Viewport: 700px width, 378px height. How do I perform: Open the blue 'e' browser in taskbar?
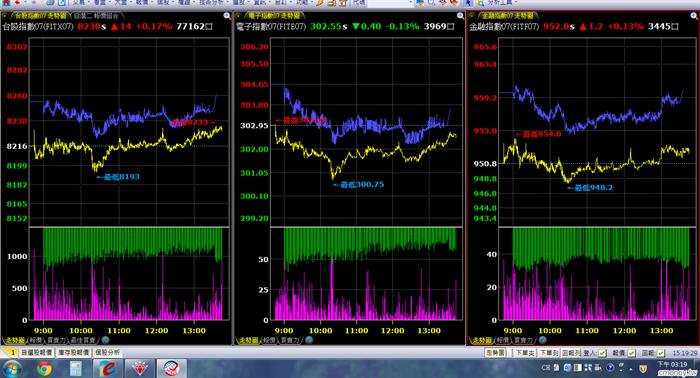[108, 369]
